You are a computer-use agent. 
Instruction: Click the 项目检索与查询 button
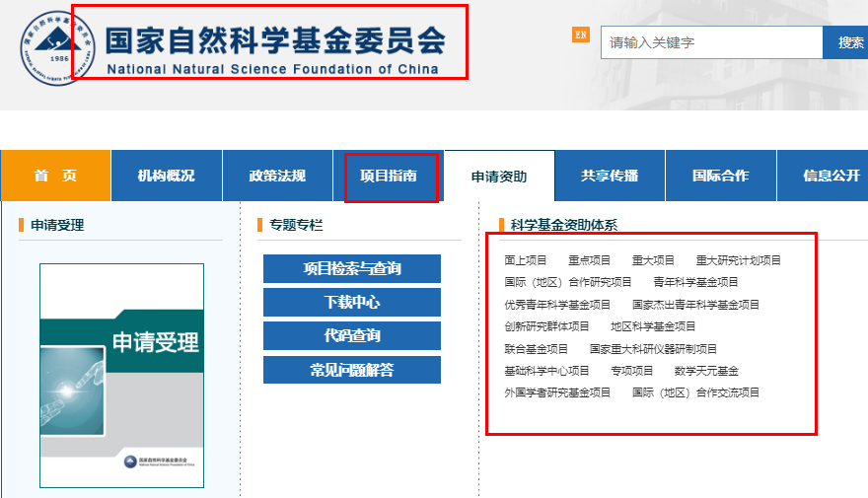[352, 268]
